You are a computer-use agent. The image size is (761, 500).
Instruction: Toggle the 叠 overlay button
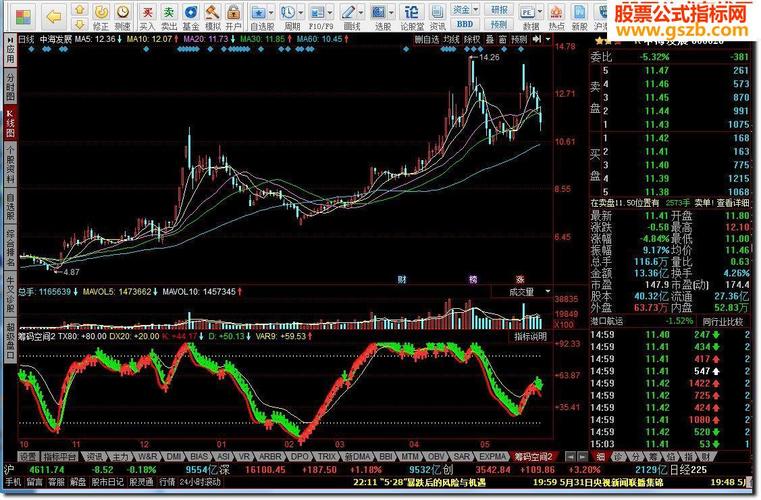coord(490,39)
